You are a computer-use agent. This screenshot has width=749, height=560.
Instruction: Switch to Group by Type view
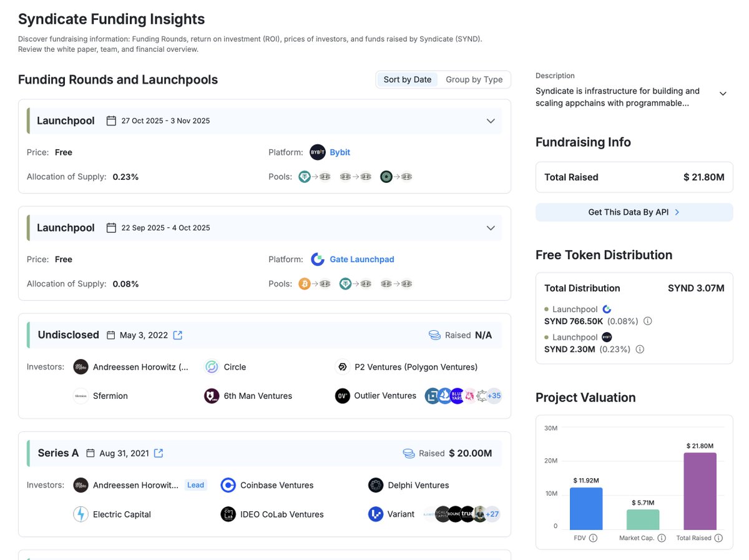tap(474, 79)
